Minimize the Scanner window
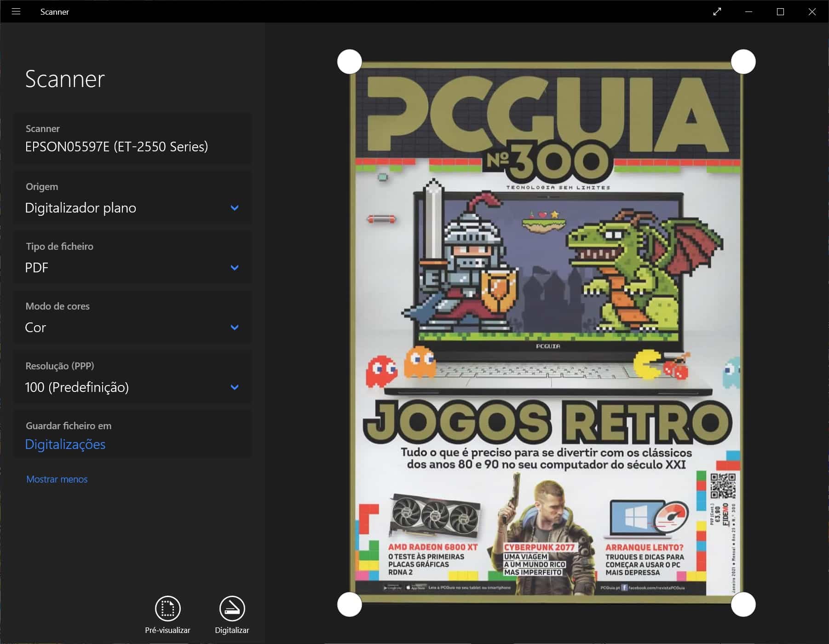The width and height of the screenshot is (829, 644). click(748, 11)
